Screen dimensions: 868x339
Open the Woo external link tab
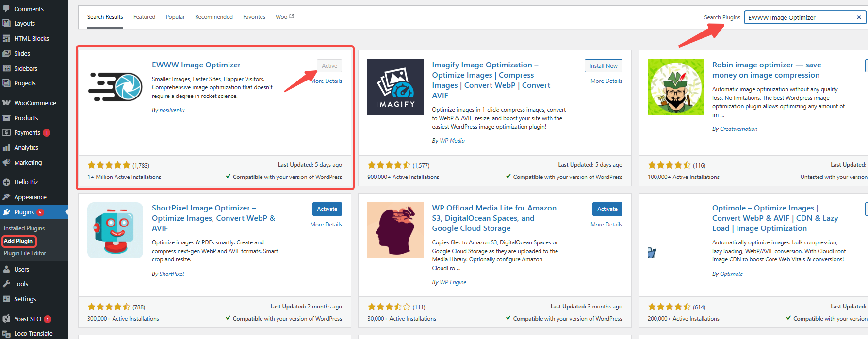pos(284,17)
